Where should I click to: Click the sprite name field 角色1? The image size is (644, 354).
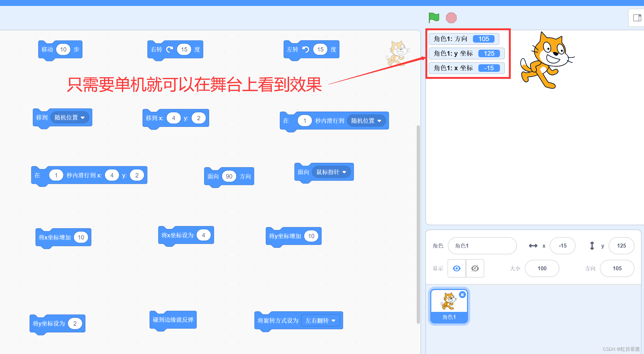point(482,246)
